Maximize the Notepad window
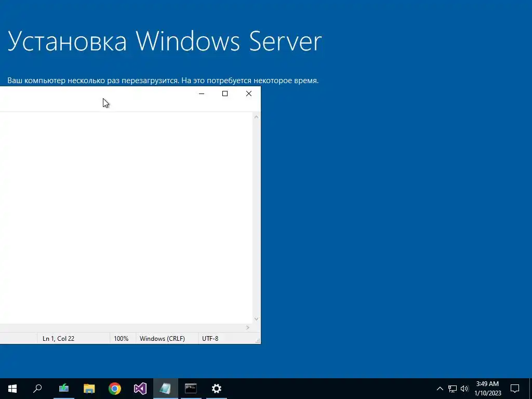This screenshot has height=399, width=532. 225,94
